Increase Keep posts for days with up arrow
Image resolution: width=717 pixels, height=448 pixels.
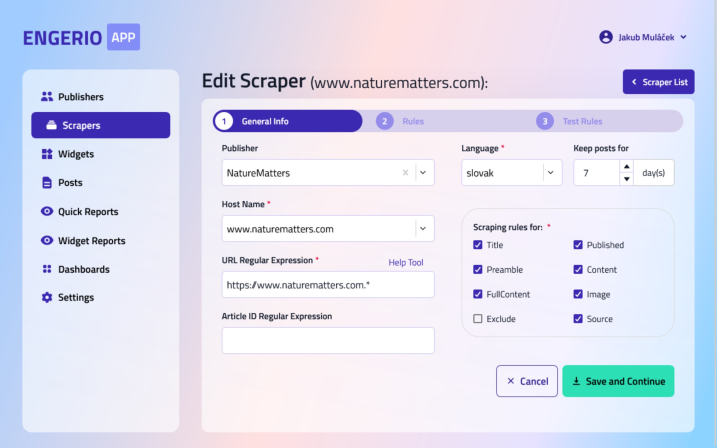pyautogui.click(x=626, y=166)
